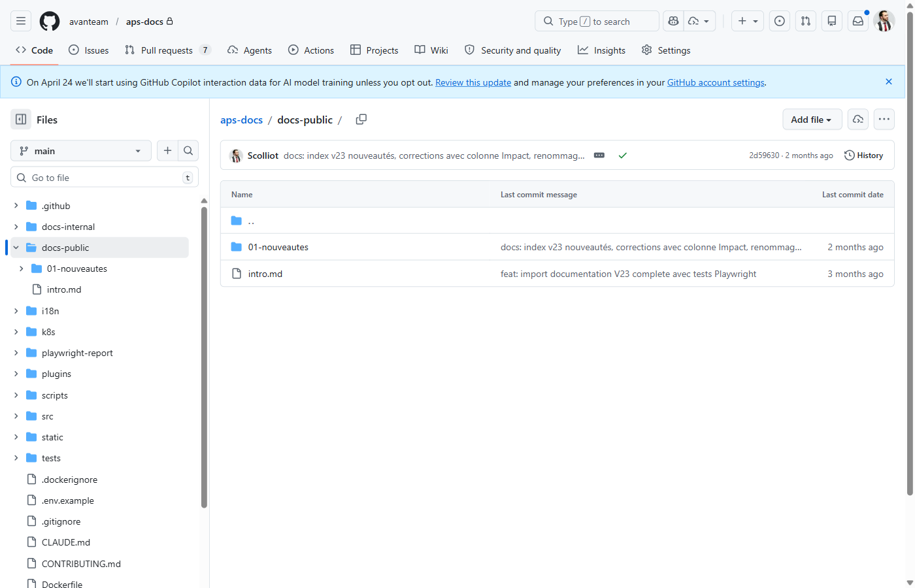Viewport: 915px width, 588px height.
Task: Open Scolliot's profile from the commit row
Action: (x=263, y=155)
